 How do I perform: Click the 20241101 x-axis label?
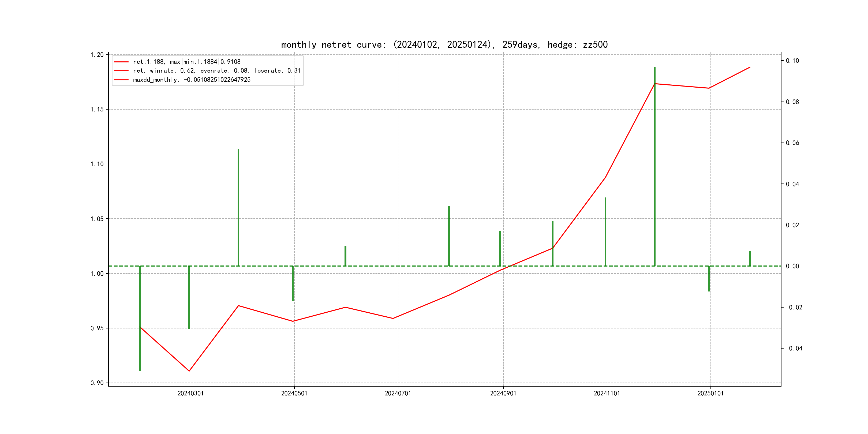click(607, 394)
